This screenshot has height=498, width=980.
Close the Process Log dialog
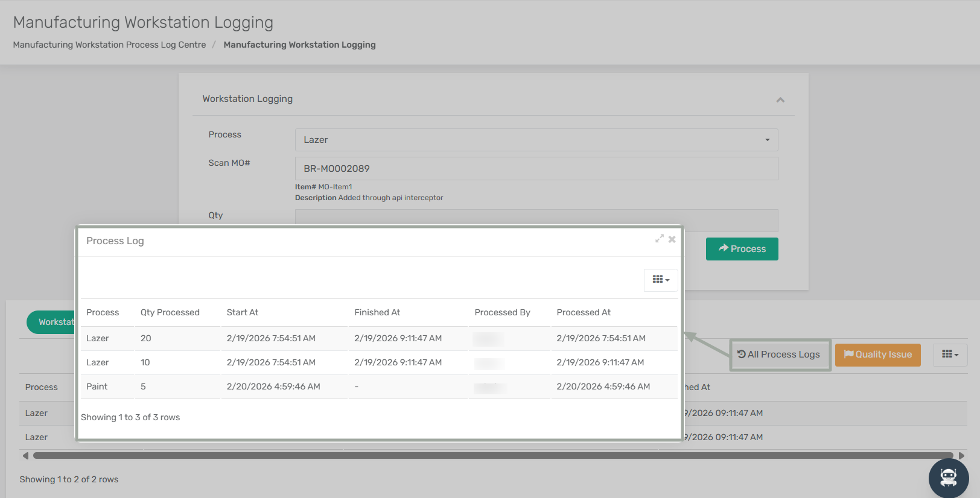click(672, 239)
